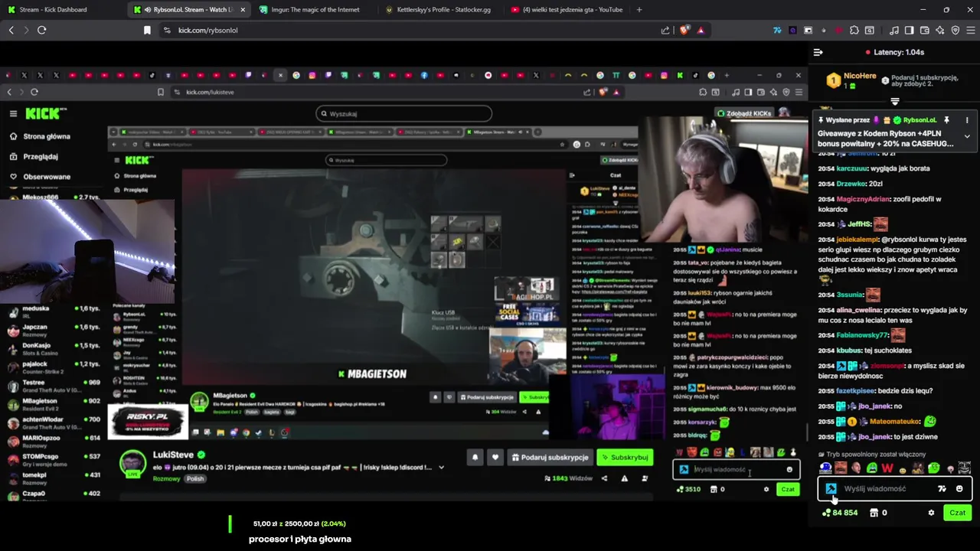Click inner Kick Wyszukaj search field
The image size is (980, 551).
[403, 113]
